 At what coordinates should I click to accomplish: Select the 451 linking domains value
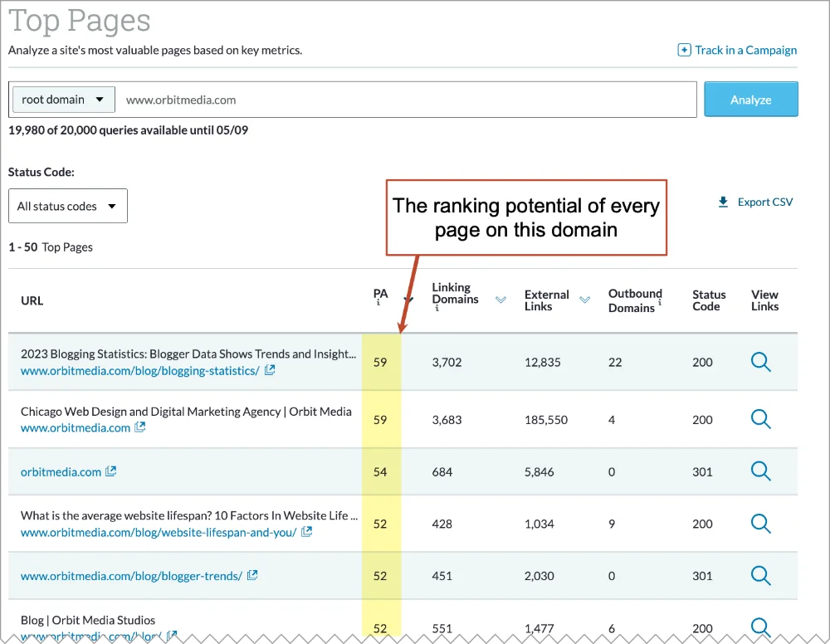click(x=442, y=576)
